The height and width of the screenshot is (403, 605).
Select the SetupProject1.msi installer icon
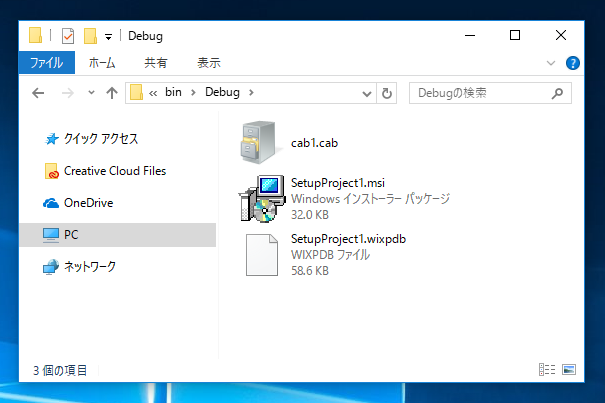click(x=262, y=199)
